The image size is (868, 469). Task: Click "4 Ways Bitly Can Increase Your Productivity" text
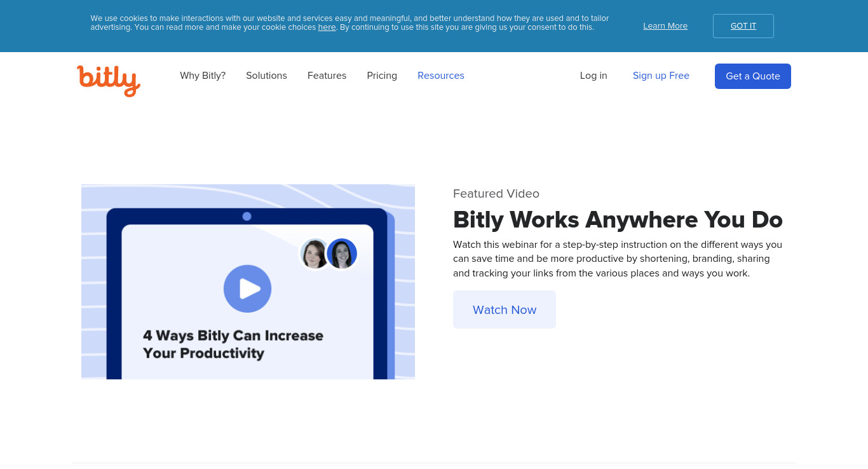pyautogui.click(x=233, y=344)
